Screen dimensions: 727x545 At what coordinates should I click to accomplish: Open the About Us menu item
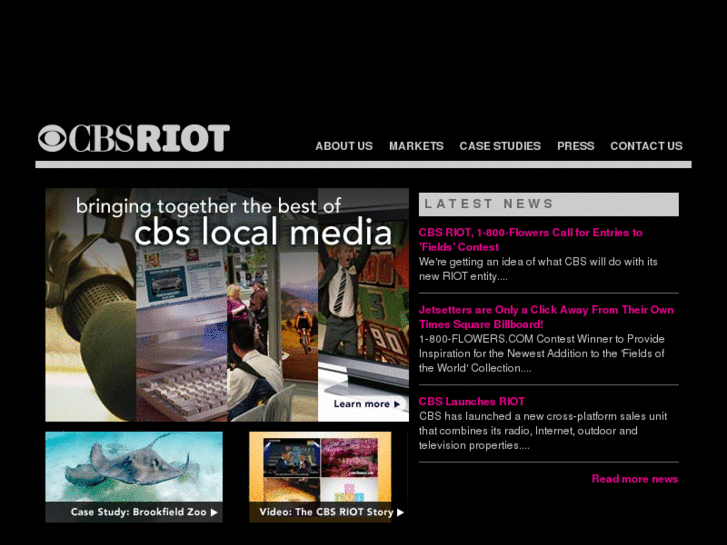tap(344, 146)
